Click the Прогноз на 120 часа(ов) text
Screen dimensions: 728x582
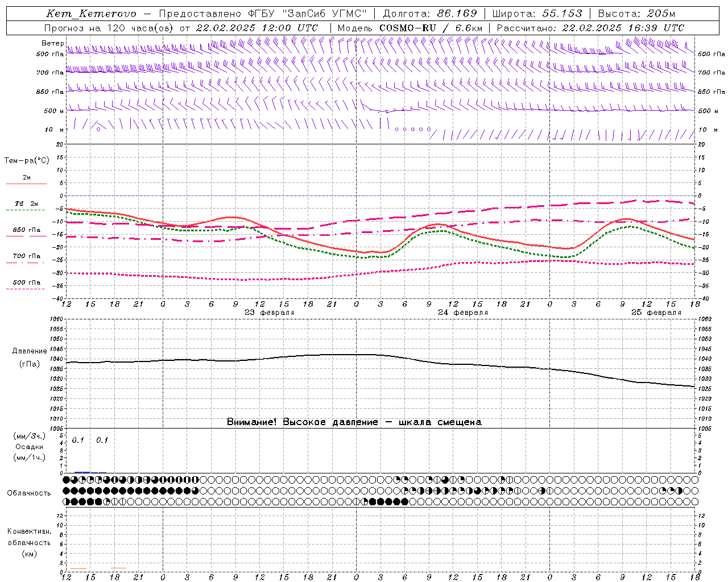tap(109, 28)
